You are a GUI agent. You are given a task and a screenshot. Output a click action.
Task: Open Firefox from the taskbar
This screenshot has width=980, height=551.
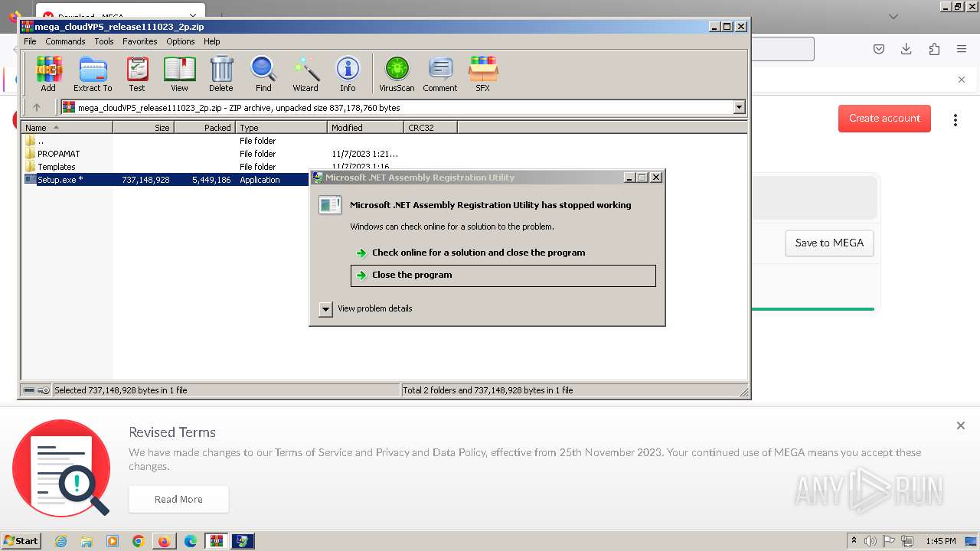tap(164, 541)
